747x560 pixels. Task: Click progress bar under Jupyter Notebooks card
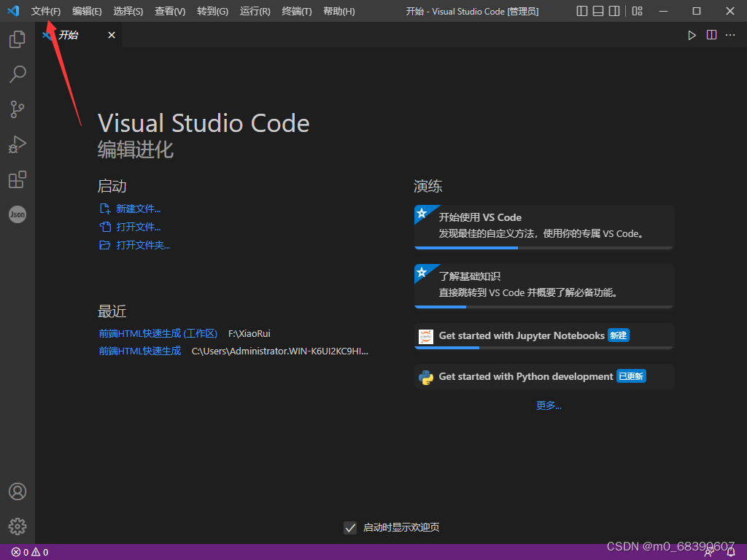pos(543,348)
